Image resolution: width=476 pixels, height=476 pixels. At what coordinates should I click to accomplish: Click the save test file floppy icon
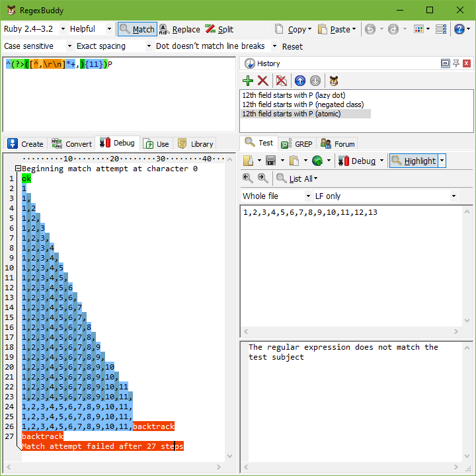(x=271, y=161)
